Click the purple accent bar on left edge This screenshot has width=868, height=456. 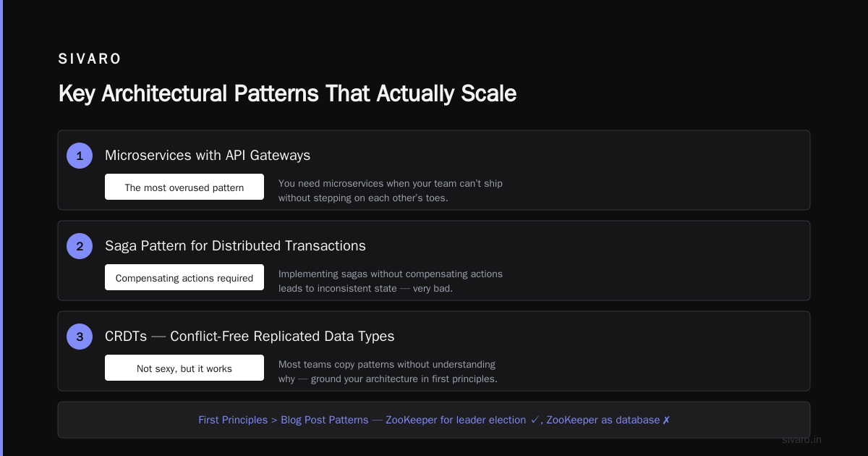click(1, 228)
